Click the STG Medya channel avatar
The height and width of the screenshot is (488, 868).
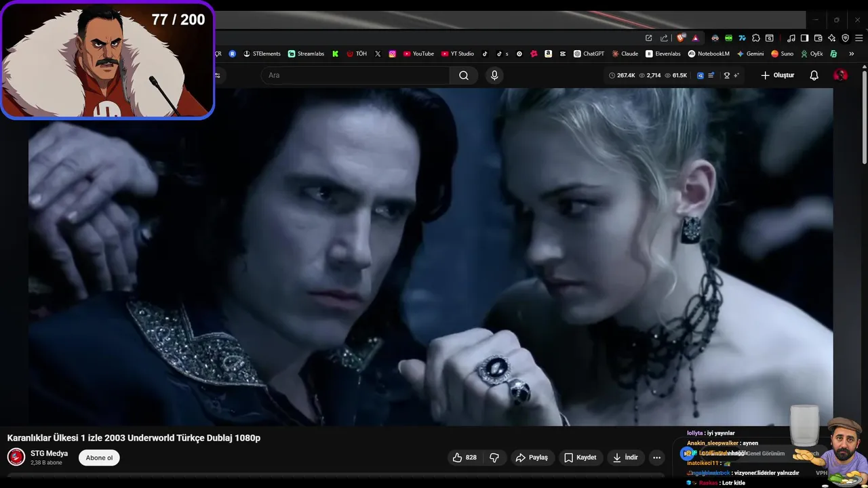(16, 457)
